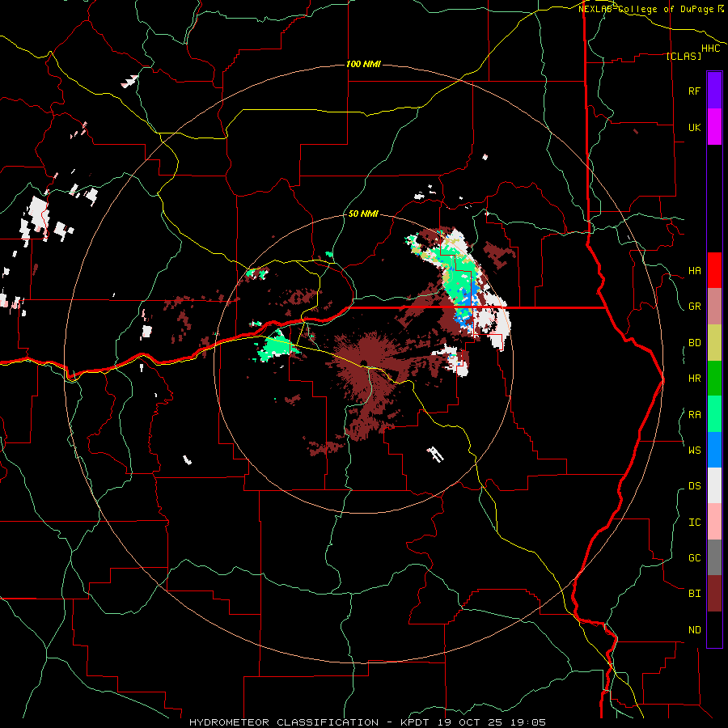Click the GC gray legend swatch

(714, 557)
